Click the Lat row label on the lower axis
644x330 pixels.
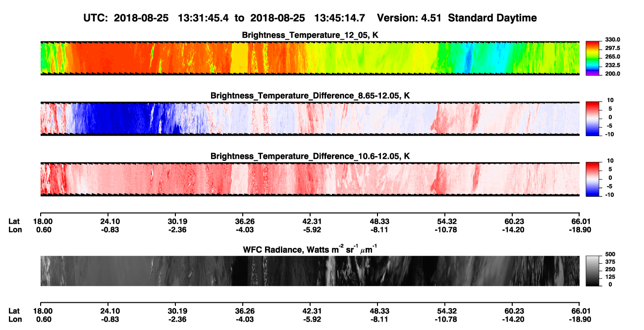pyautogui.click(x=14, y=311)
